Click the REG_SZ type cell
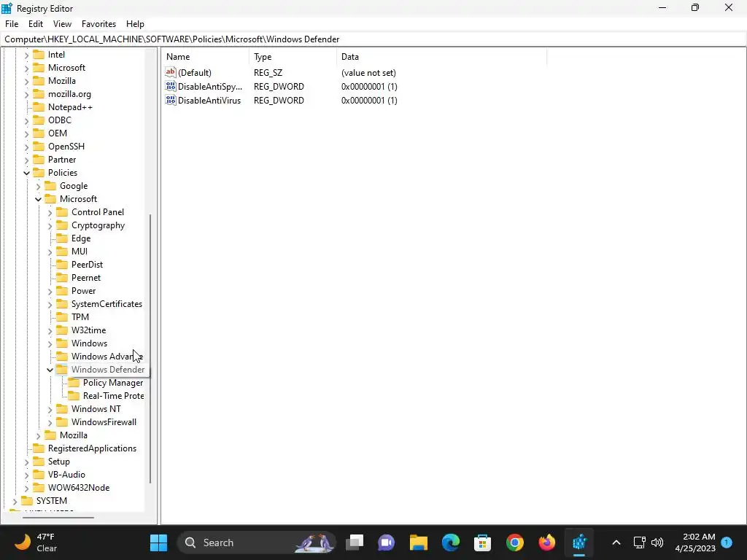Screen dimensions: 747x560 268,73
